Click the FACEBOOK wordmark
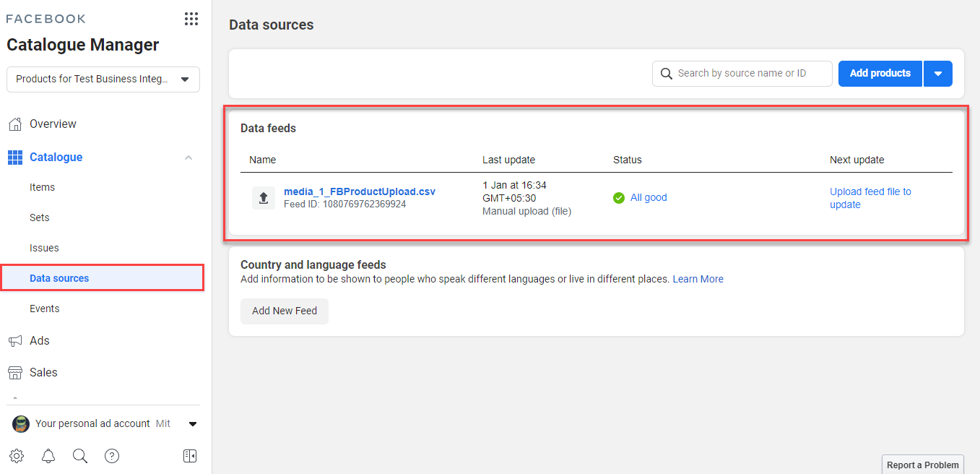The height and width of the screenshot is (474, 980). pyautogui.click(x=46, y=19)
